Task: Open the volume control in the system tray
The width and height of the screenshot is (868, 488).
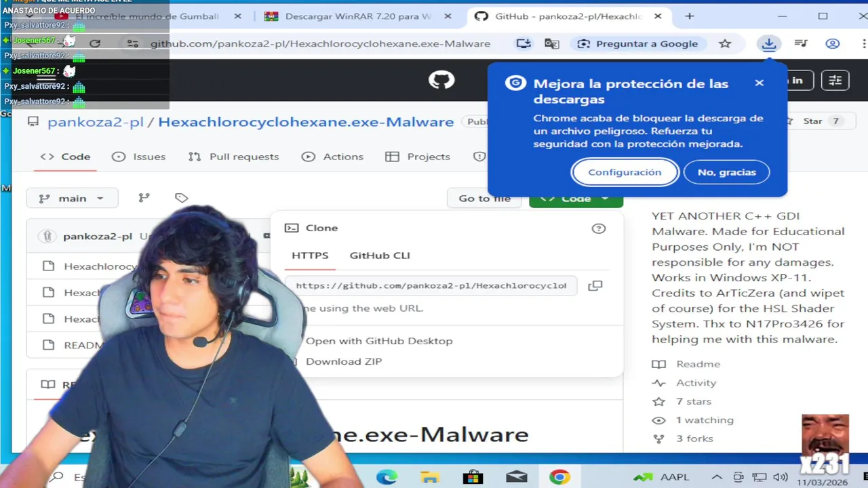Action: [x=781, y=477]
